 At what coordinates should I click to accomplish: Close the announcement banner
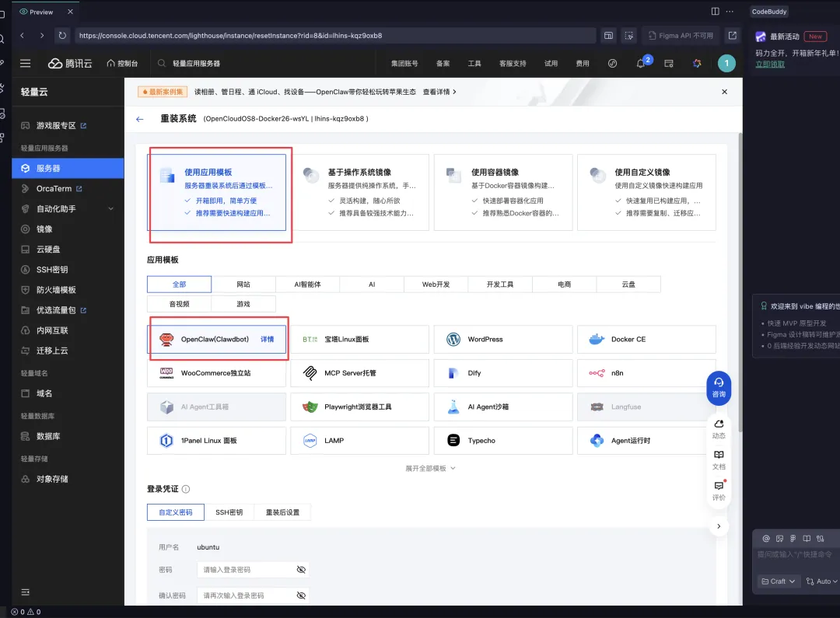724,92
